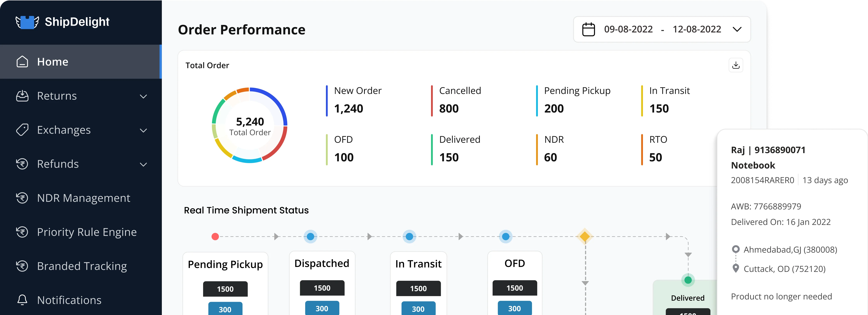The height and width of the screenshot is (315, 868).
Task: Open NDR Management menu item
Action: 83,198
